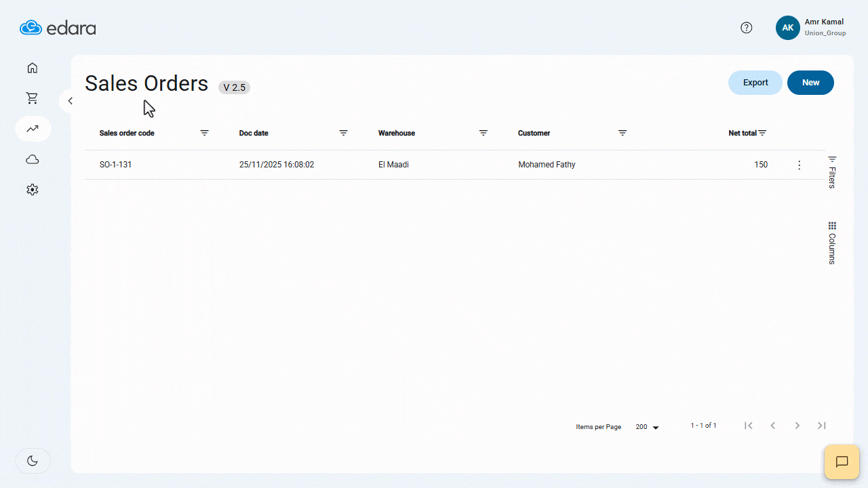Select the trending sales sidebar icon
This screenshot has width=868, height=488.
pyautogui.click(x=33, y=129)
